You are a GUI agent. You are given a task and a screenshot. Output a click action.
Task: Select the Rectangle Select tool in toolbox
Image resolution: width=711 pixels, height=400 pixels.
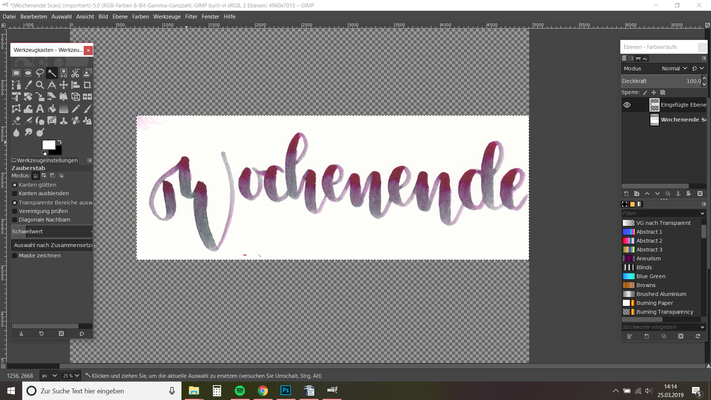(x=16, y=73)
